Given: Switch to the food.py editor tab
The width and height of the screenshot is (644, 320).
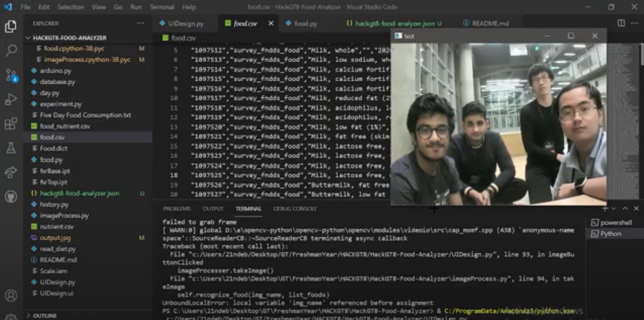Looking at the screenshot, I should coord(301,24).
